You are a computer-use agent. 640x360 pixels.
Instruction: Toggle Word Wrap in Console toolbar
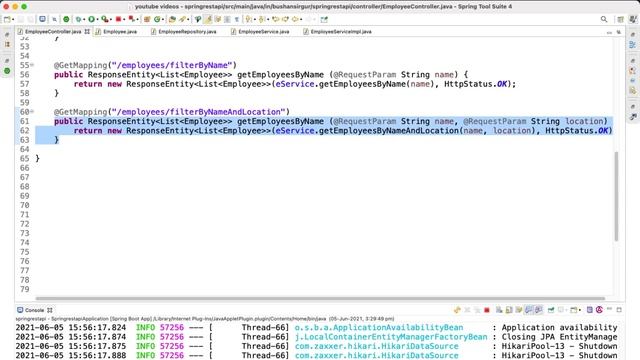tap(519, 310)
